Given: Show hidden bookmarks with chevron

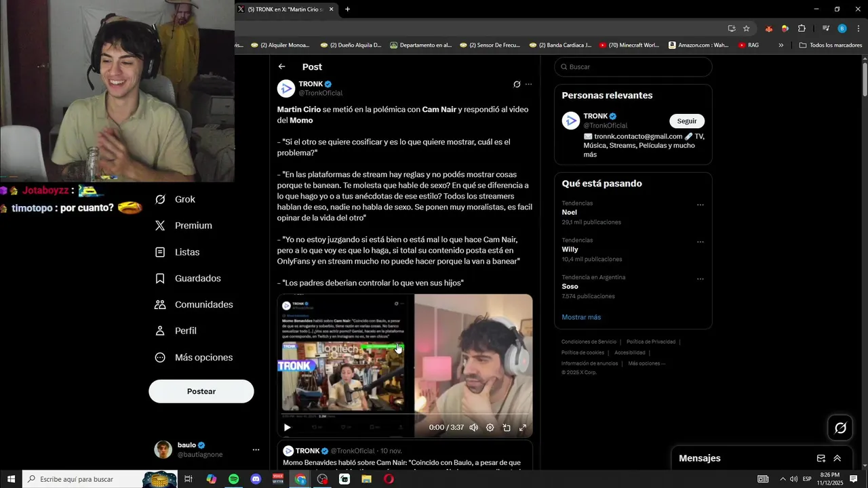Looking at the screenshot, I should (x=781, y=45).
